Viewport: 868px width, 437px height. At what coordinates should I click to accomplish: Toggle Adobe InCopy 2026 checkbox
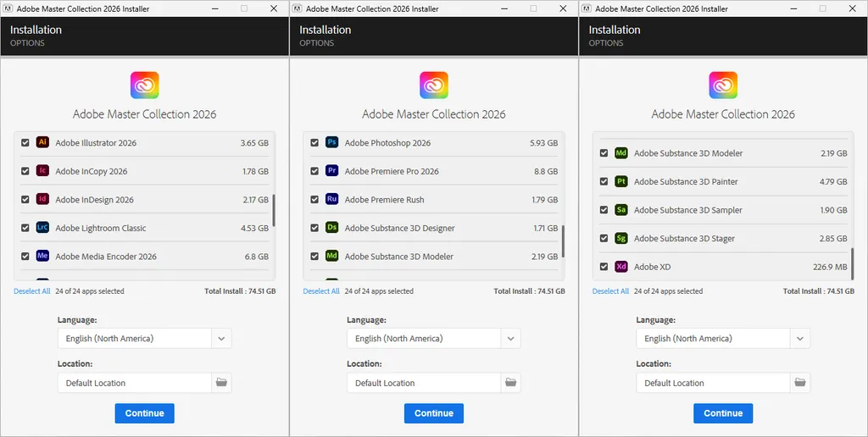click(25, 171)
